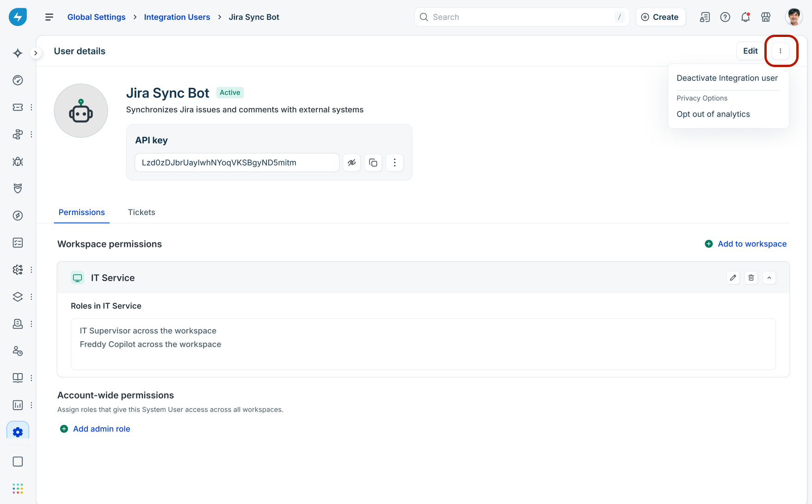Open submenu dots beside the gear-with-nodes icon
Screen dimensions: 812x504
click(31, 270)
